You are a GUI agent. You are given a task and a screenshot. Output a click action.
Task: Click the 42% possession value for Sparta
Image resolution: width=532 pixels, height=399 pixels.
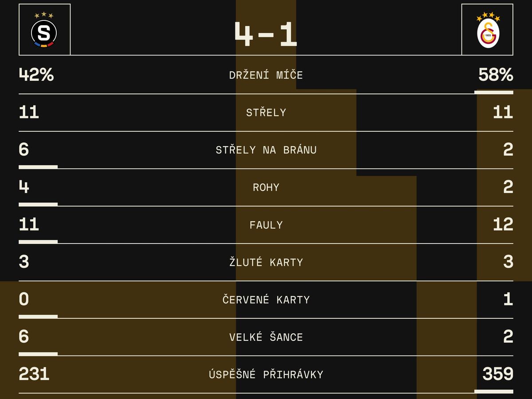(36, 75)
